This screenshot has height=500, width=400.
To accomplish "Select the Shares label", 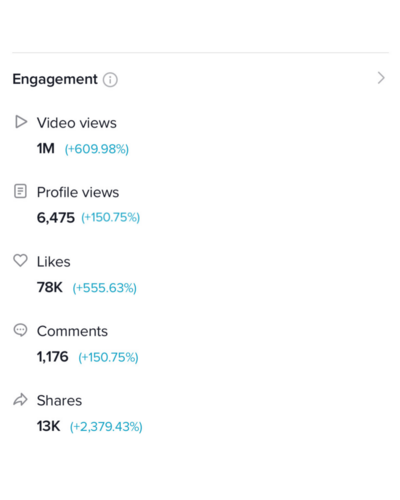I will [59, 400].
